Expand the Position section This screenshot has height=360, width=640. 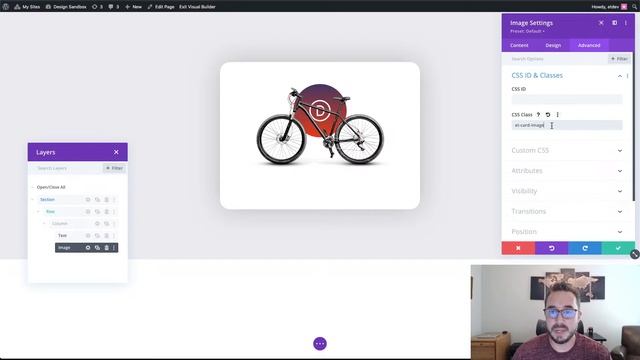[567, 232]
